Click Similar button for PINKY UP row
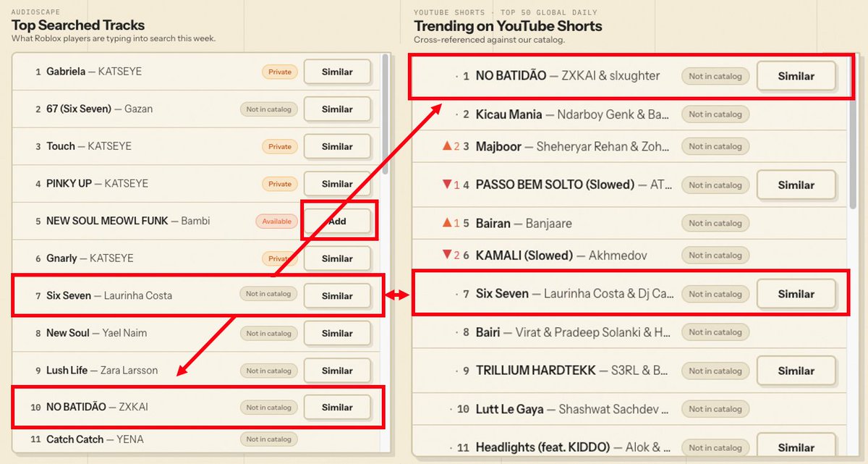This screenshot has width=868, height=464. [x=337, y=184]
